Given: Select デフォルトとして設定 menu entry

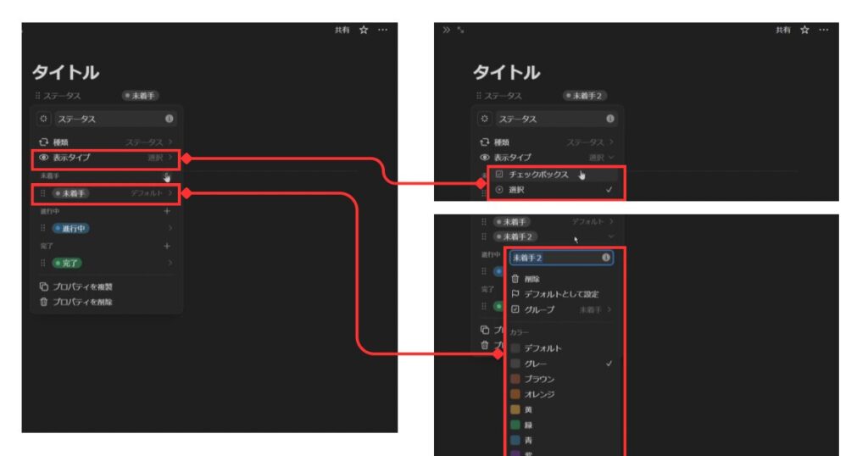Looking at the screenshot, I should coord(561,294).
